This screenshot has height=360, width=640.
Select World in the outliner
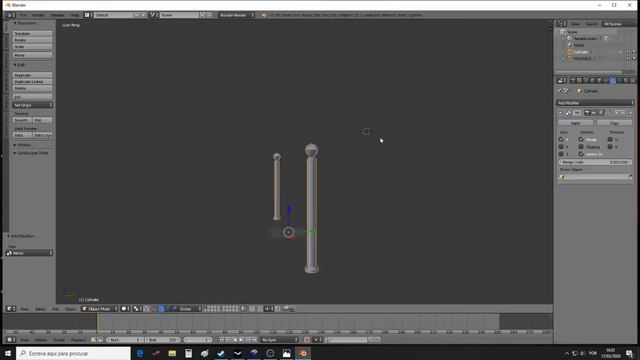[x=579, y=45]
